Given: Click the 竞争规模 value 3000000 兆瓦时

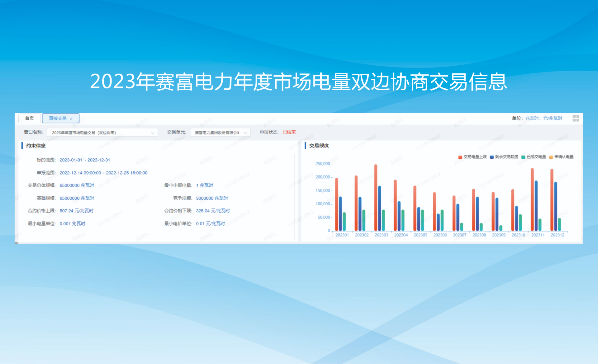Looking at the screenshot, I should coord(212,198).
